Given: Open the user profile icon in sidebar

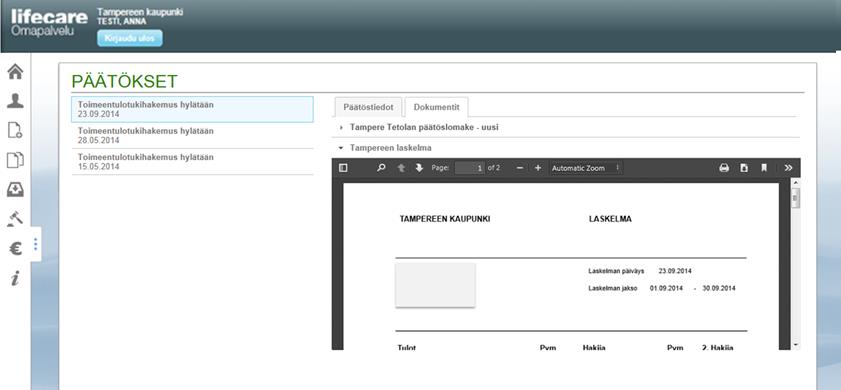Looking at the screenshot, I should tap(15, 101).
